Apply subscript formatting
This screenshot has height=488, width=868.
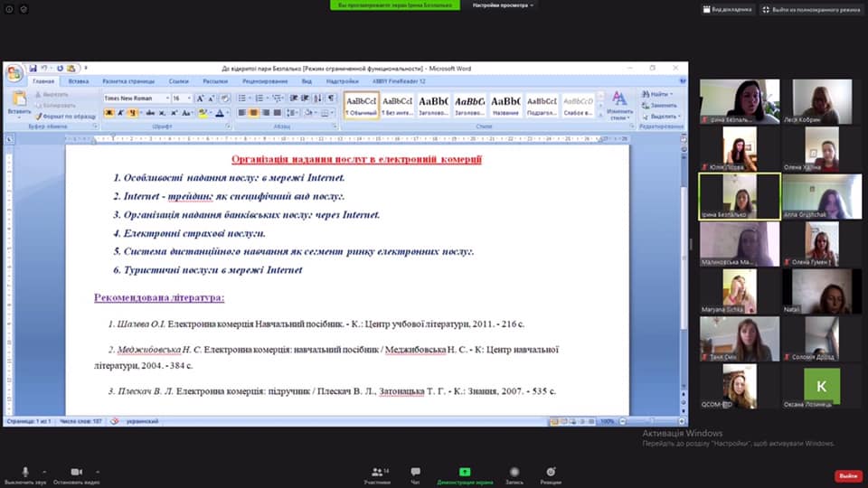[162, 113]
